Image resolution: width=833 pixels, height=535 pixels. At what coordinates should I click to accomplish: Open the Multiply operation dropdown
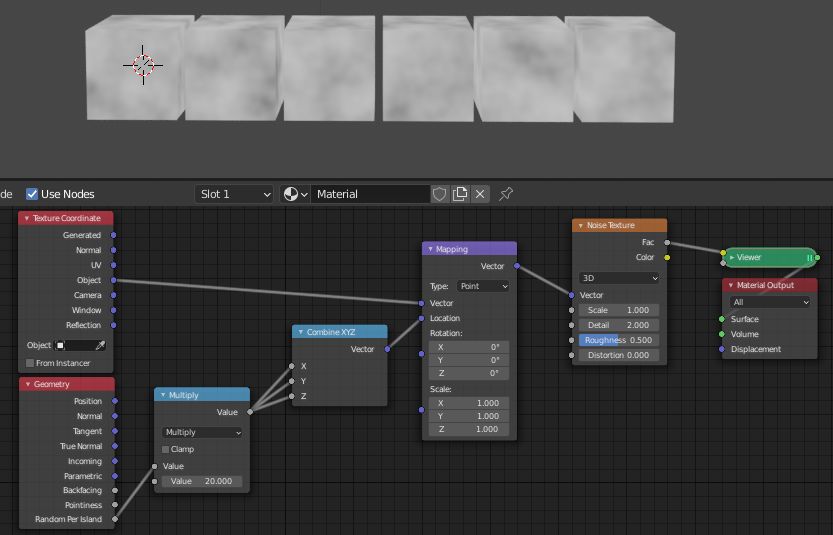(x=202, y=432)
